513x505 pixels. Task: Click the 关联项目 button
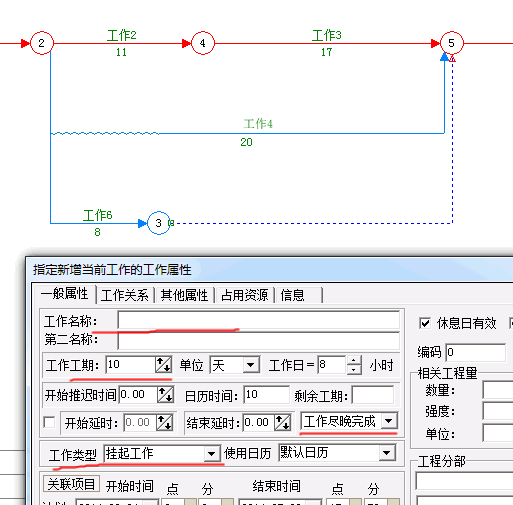(71, 484)
